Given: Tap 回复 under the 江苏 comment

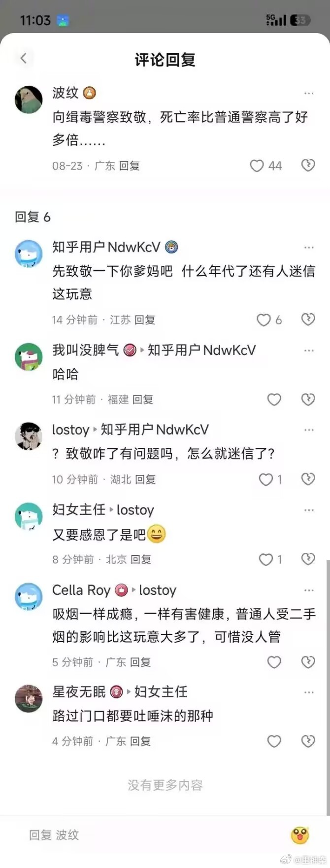Looking at the screenshot, I should tap(145, 320).
